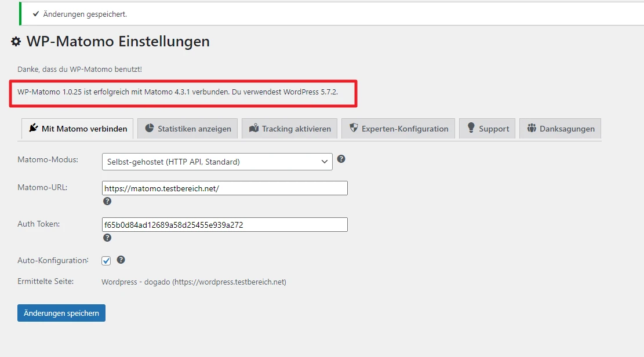
Task: Focus the Auth Token text field
Action: [x=224, y=225]
